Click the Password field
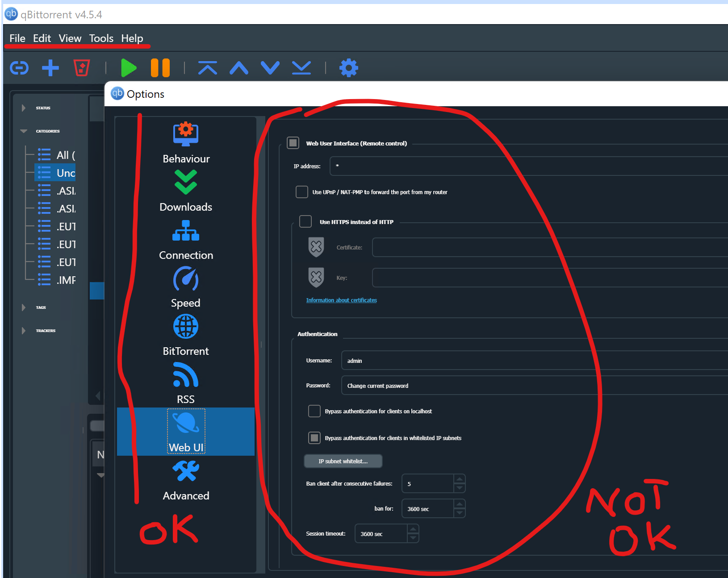Viewport: 728px width, 578px height. [x=535, y=385]
